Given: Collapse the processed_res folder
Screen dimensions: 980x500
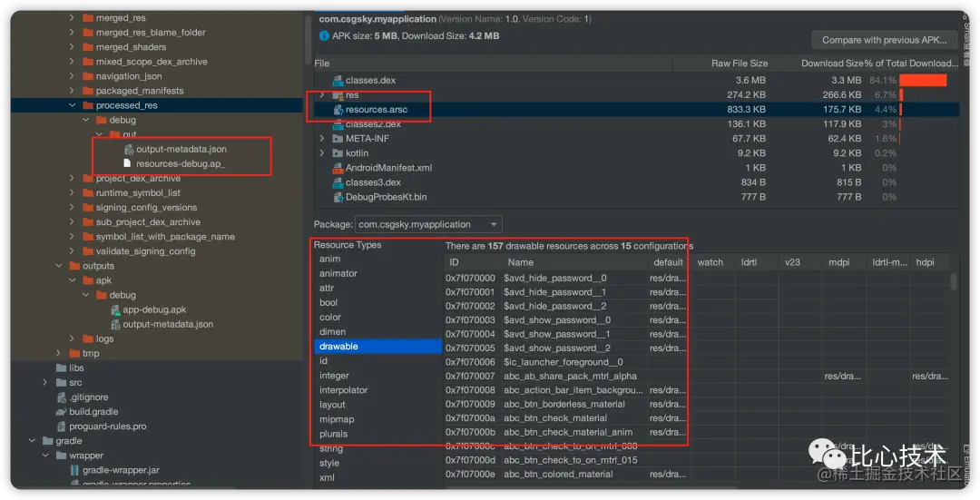Looking at the screenshot, I should 72,105.
